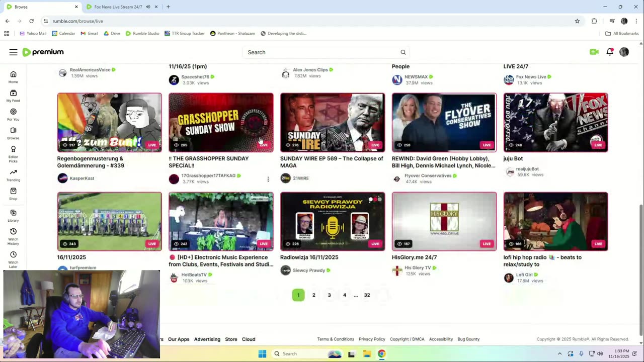Image resolution: width=644 pixels, height=362 pixels.
Task: Open the Chrome extensions puzzle icon
Action: click(594, 21)
